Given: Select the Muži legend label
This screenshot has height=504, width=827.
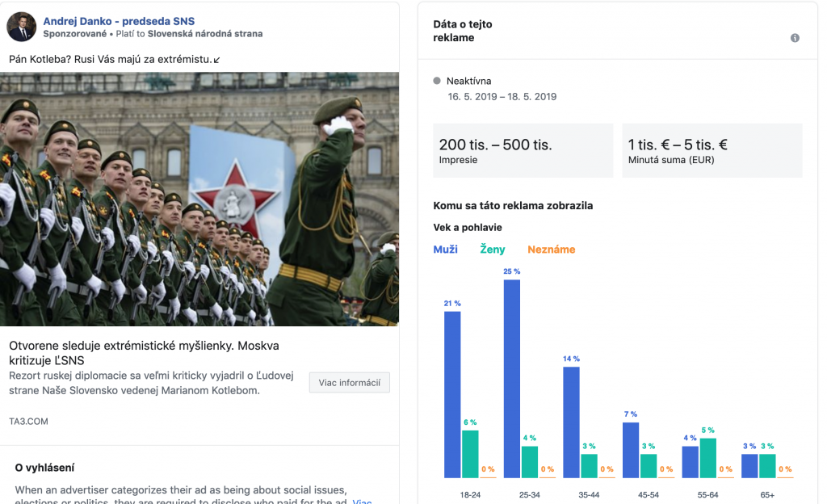Looking at the screenshot, I should click(445, 250).
